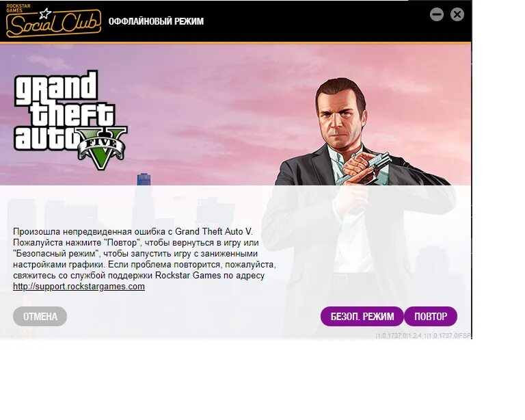
Task: Launch safe mode with БЕЗОП. РЕЖИМ button
Action: 362,317
